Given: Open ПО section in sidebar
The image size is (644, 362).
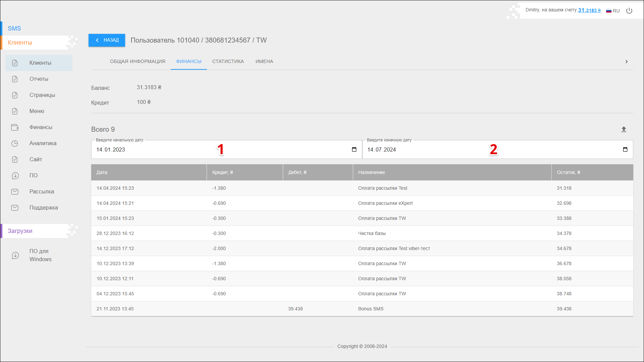Looking at the screenshot, I should 33,176.
